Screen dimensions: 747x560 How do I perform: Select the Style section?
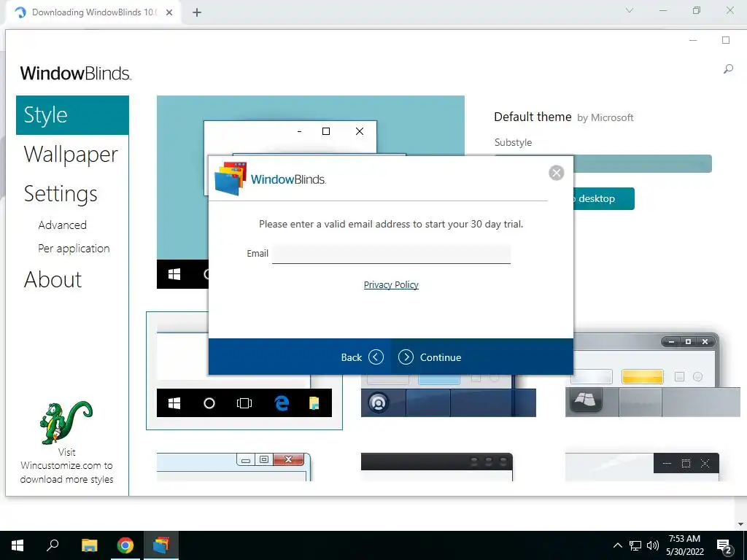pyautogui.click(x=72, y=115)
